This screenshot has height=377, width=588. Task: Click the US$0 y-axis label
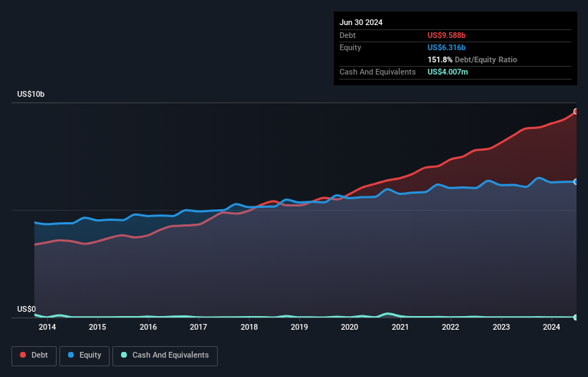26,309
